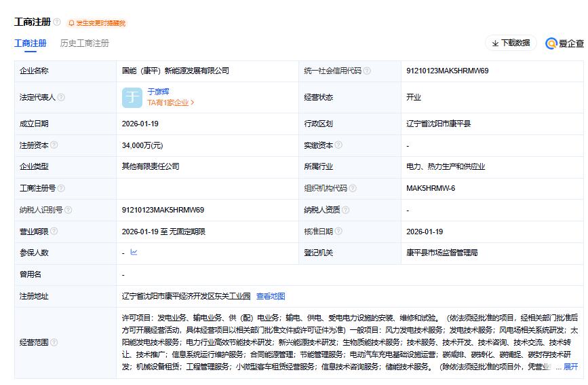
Task: Open the 查看地图 link
Action: coord(271,296)
